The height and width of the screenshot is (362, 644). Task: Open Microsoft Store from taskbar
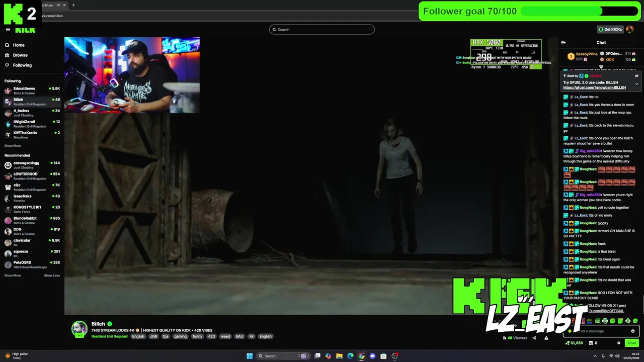[x=383, y=356]
